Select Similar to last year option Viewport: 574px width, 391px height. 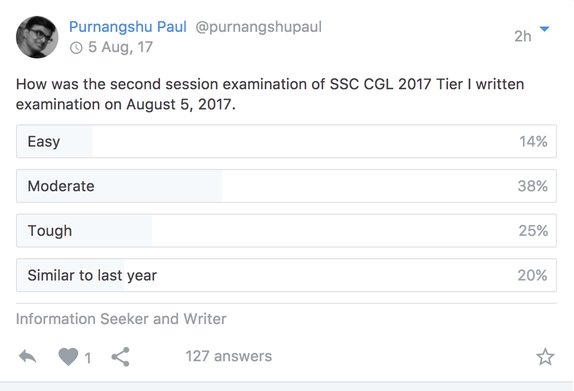tap(286, 275)
